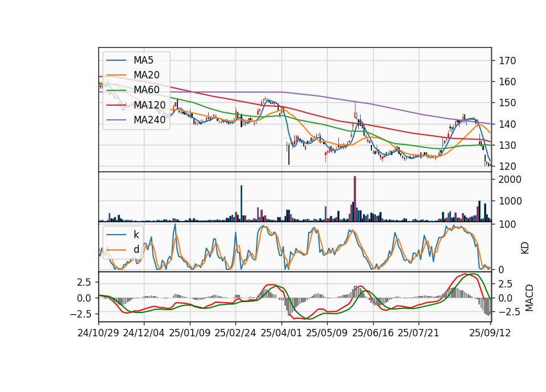Viewport: 546px width, 392px height.
Task: Click the 25/06/16 date axis label
Action: click(373, 333)
